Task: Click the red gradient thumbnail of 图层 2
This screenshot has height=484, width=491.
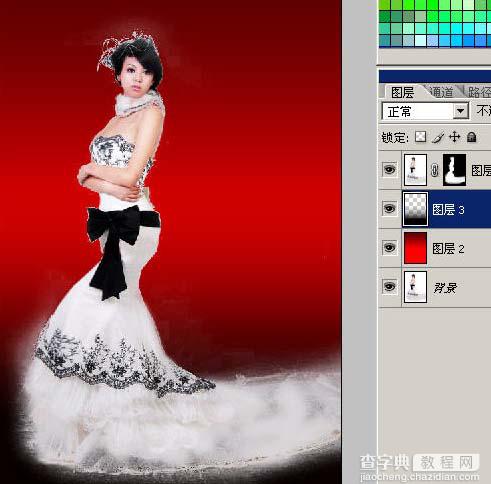Action: click(x=415, y=248)
